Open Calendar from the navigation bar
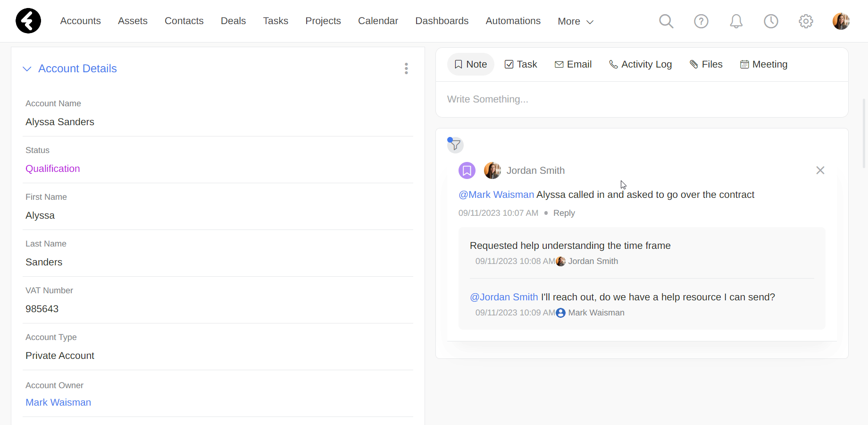This screenshot has height=425, width=868. [378, 21]
